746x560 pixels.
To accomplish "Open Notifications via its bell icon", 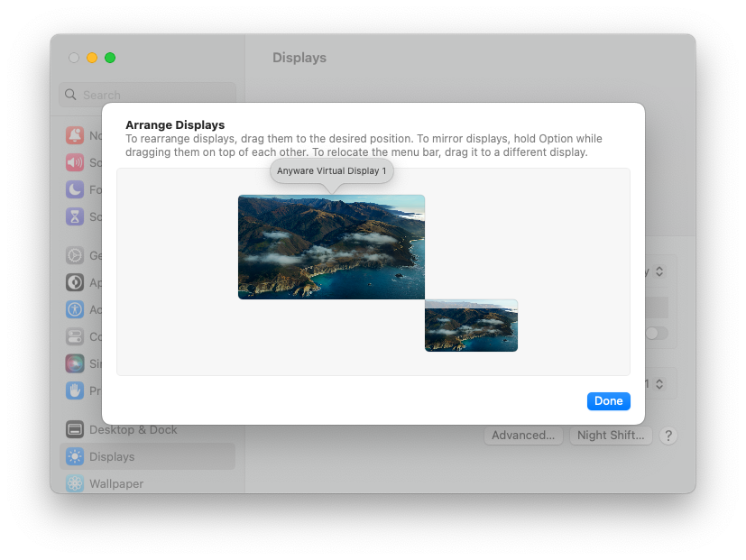I will (x=75, y=135).
